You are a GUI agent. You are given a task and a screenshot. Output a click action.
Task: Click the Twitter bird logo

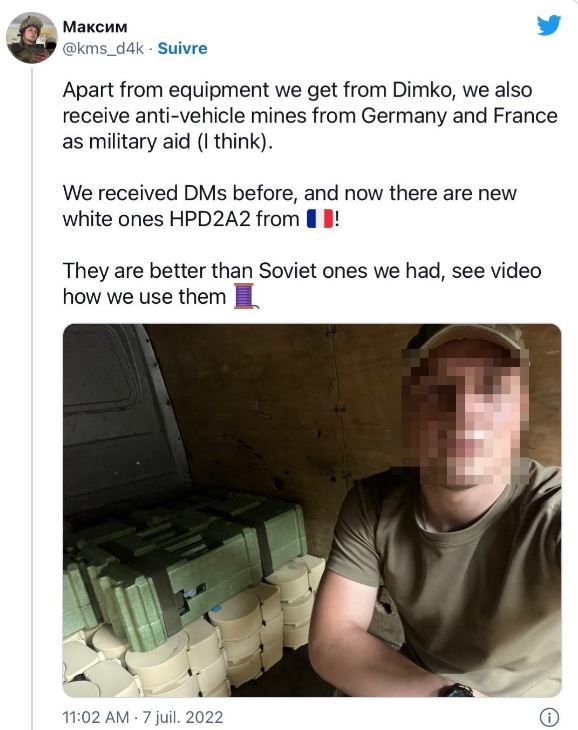[549, 25]
